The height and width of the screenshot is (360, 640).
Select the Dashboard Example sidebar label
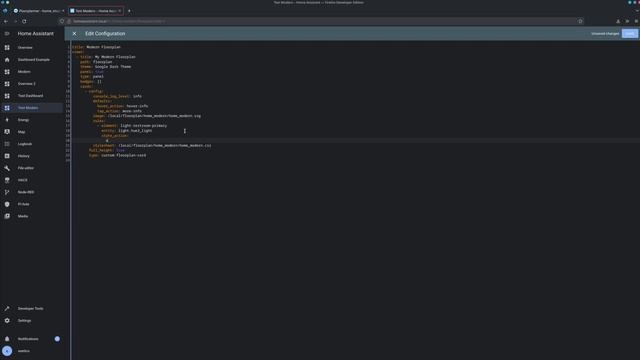tap(33, 60)
